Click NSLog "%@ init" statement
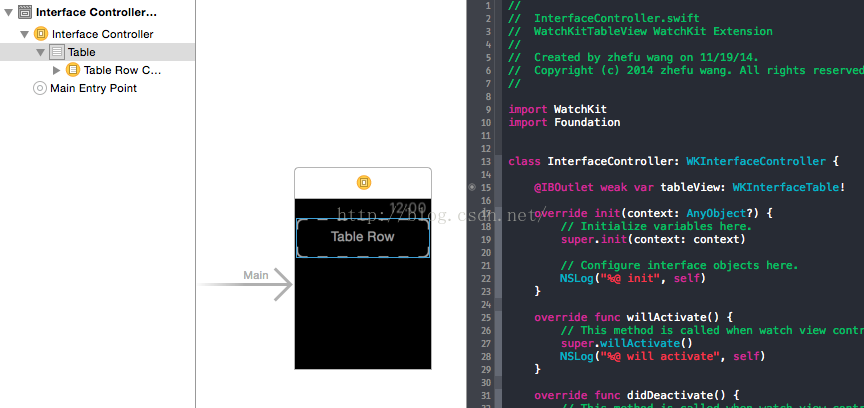864x408 pixels. [633, 278]
